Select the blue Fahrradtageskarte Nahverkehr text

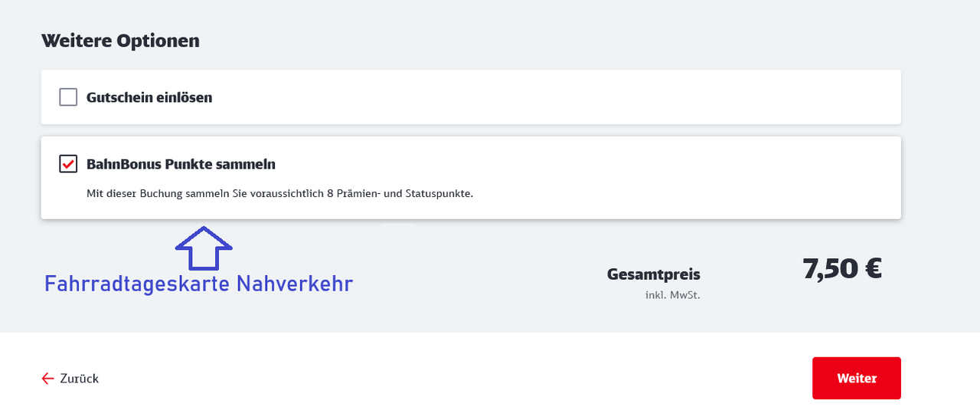[198, 284]
